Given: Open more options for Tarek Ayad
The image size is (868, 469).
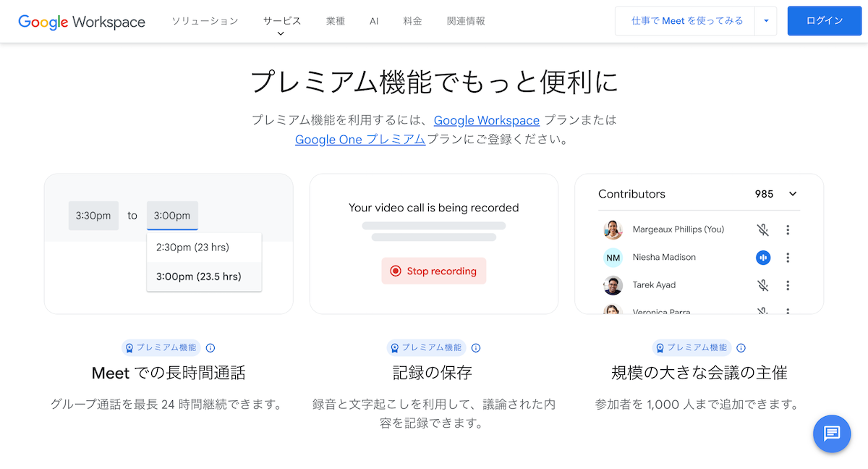Looking at the screenshot, I should click(x=788, y=285).
